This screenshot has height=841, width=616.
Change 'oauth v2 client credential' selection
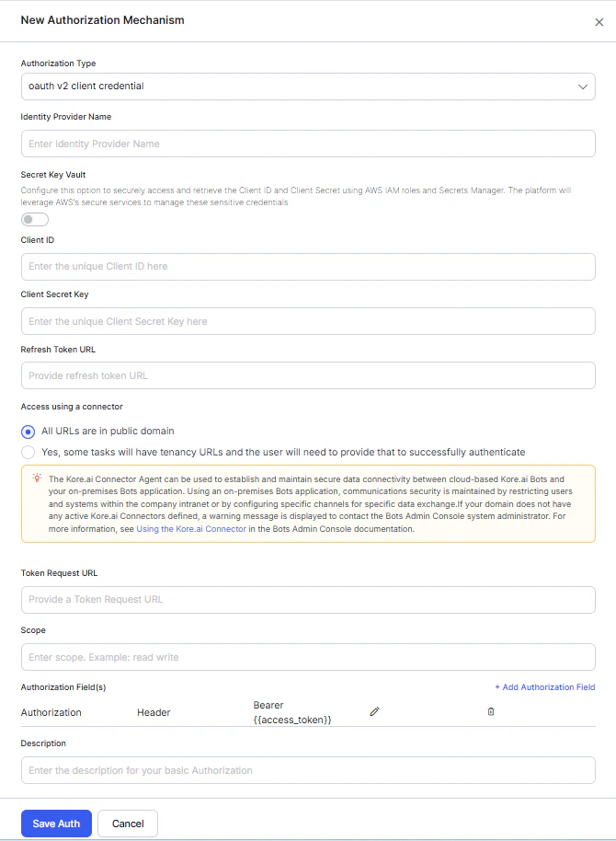tap(308, 86)
